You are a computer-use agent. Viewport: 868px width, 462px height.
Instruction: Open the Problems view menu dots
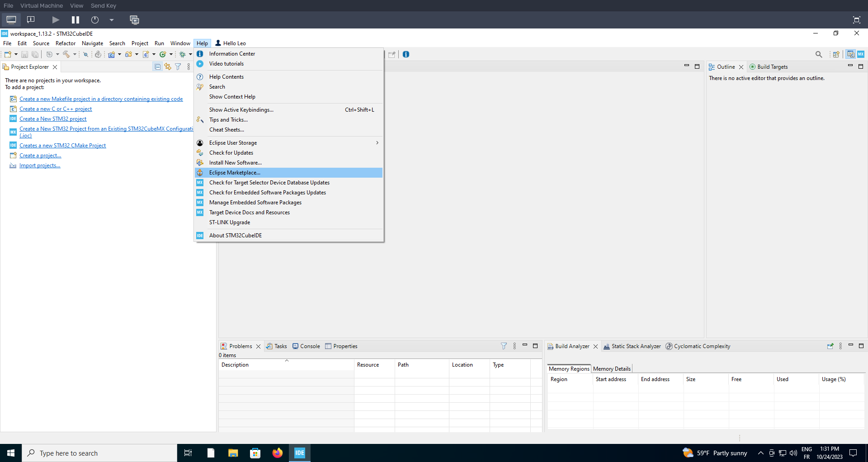tap(514, 346)
